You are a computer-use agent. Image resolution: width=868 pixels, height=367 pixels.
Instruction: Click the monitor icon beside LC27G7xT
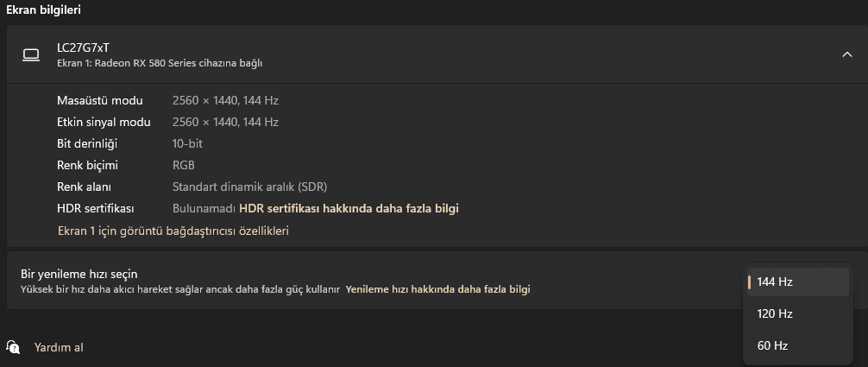(31, 55)
